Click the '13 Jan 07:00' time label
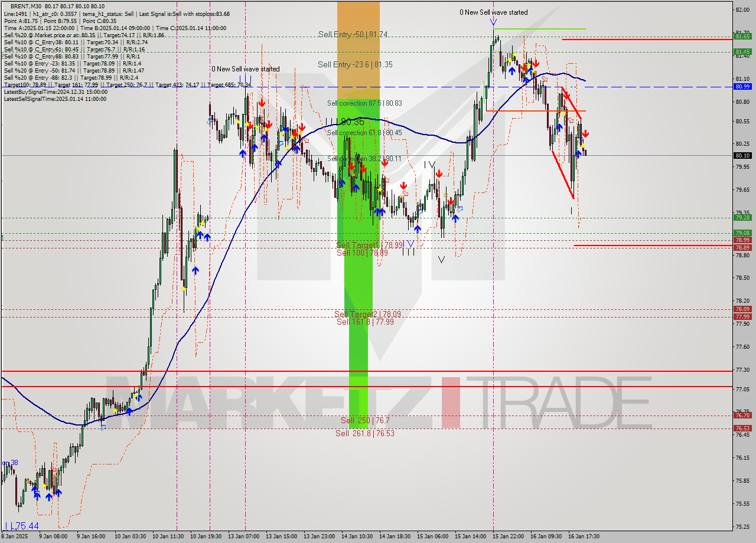 coord(243,537)
